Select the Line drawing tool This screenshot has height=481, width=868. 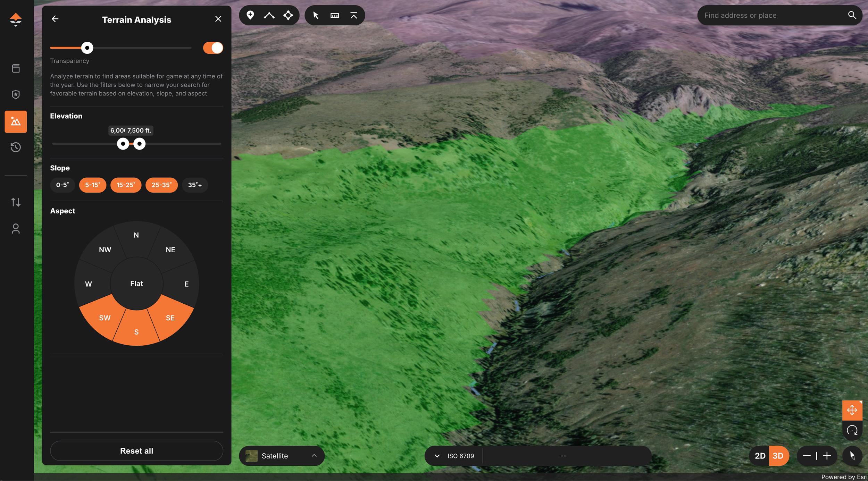pos(269,15)
